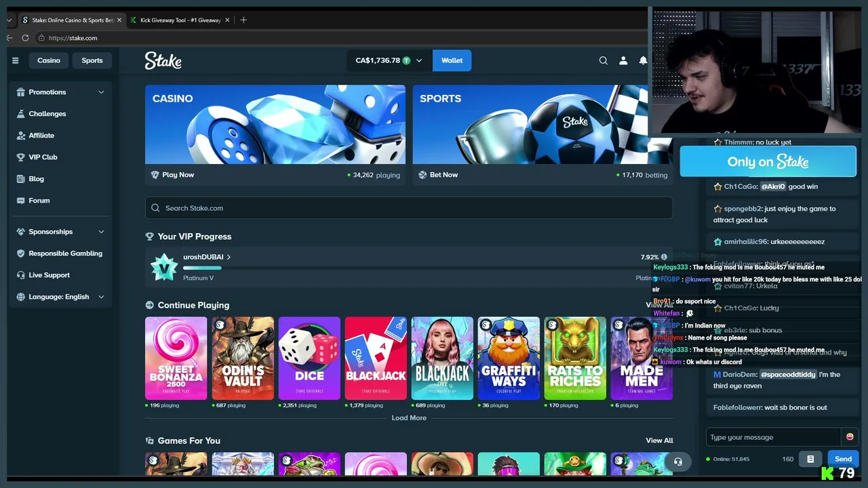
Task: Click the VIP Club sidebar icon
Action: click(20, 157)
